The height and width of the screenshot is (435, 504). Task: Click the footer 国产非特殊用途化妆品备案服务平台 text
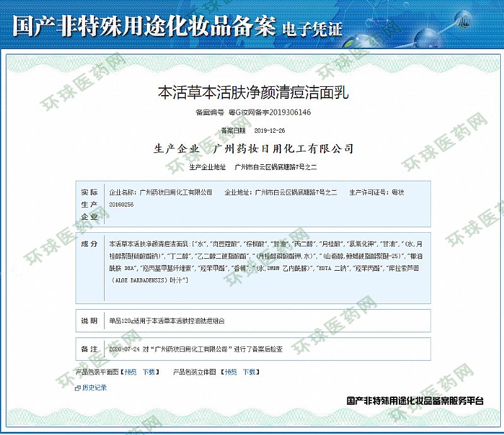click(x=415, y=401)
